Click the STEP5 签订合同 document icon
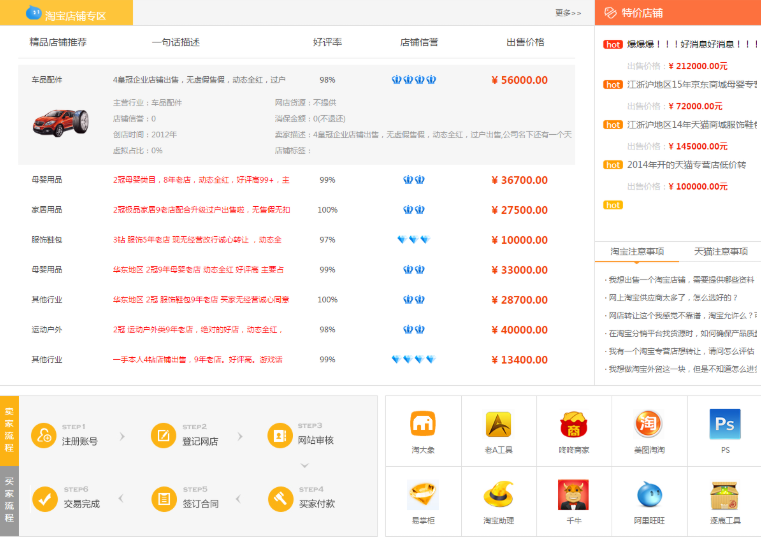Screen dimensions: 761x537 [x=164, y=499]
